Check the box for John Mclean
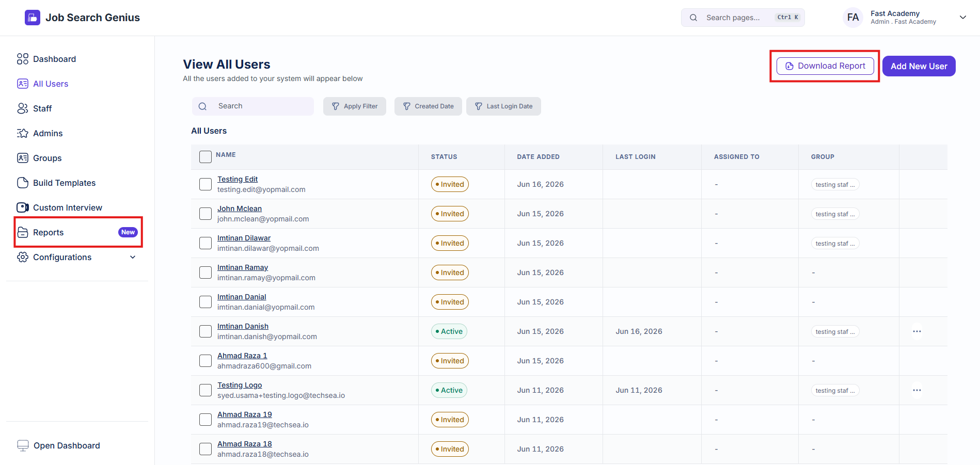The image size is (980, 465). click(x=206, y=214)
